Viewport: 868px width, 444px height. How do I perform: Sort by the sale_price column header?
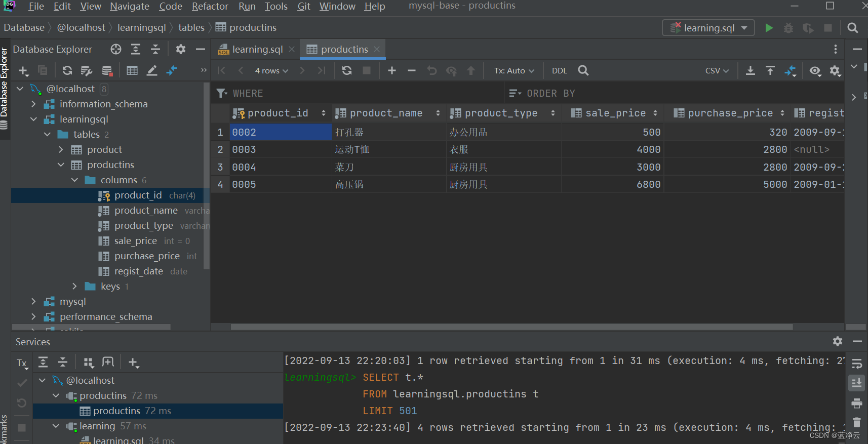pos(614,113)
